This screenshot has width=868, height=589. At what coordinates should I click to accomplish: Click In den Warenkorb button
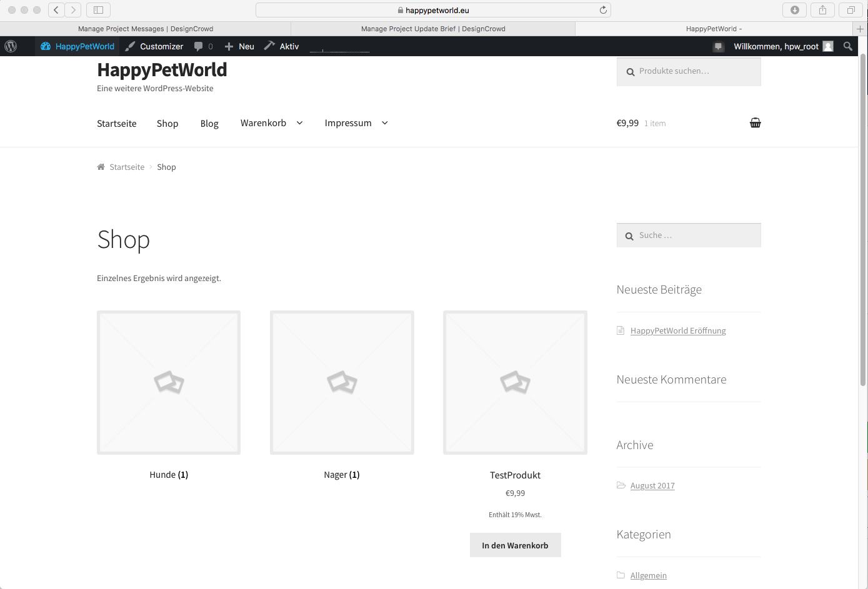click(516, 545)
